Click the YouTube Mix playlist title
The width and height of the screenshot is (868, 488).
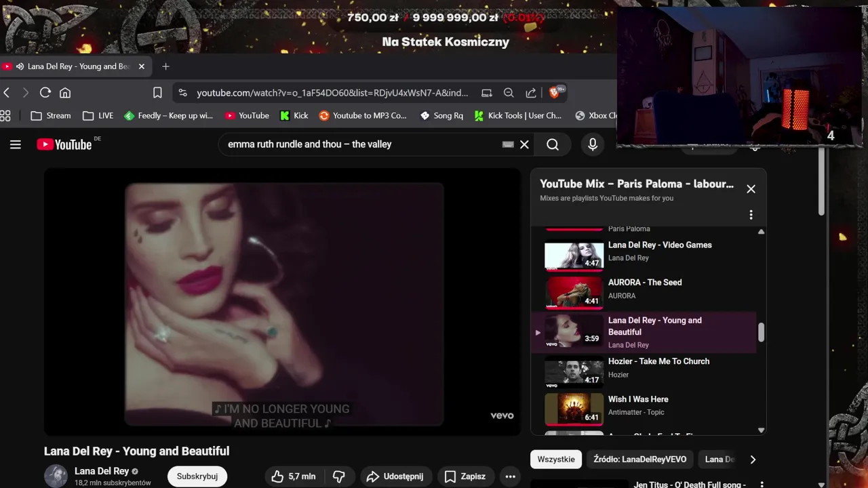point(637,184)
